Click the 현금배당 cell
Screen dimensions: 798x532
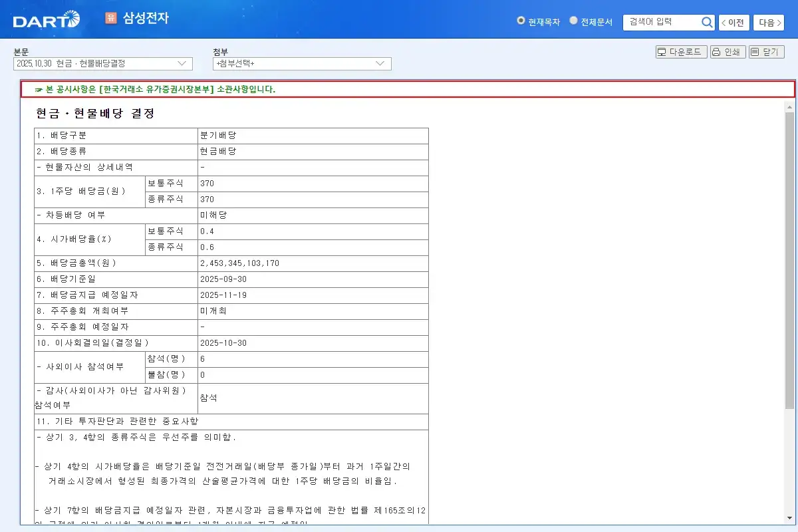[x=313, y=152]
